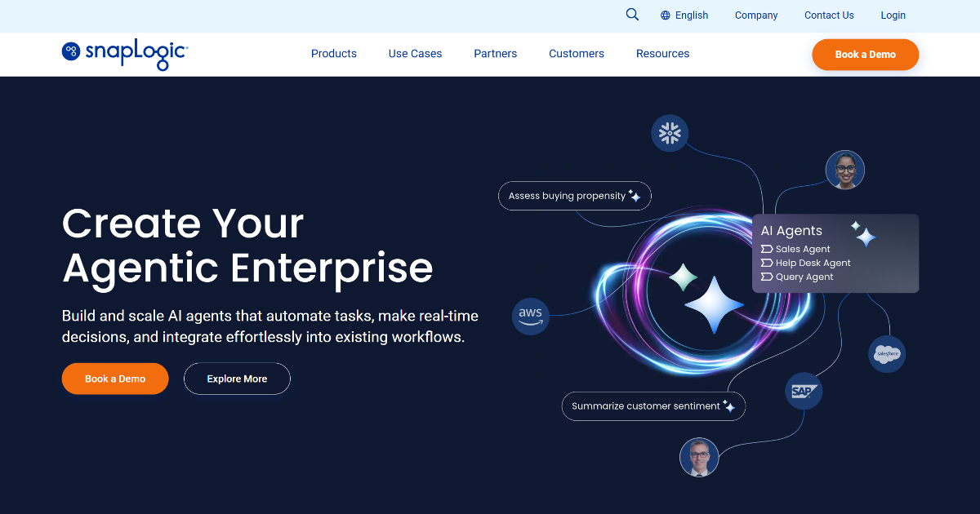Open the Customers menu item
980x514 pixels.
tap(577, 54)
